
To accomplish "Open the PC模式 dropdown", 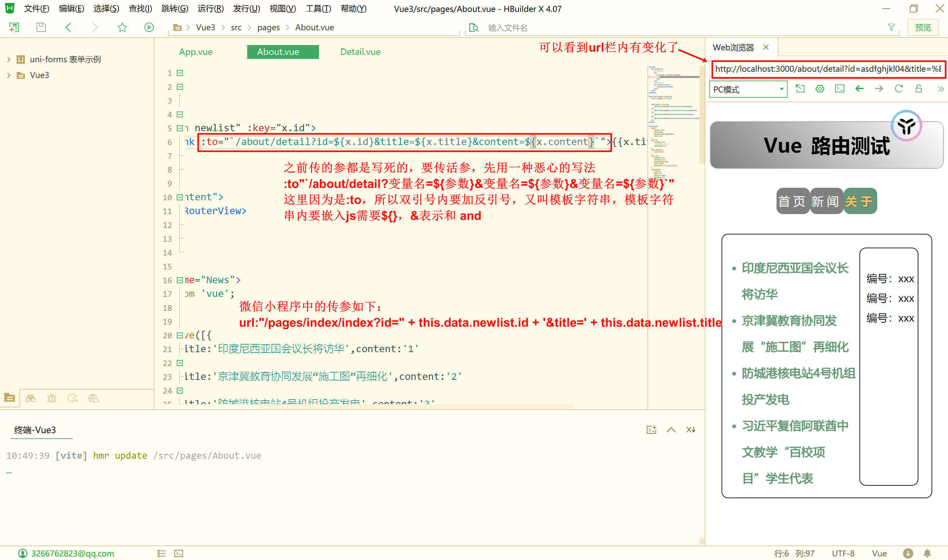I will point(748,89).
